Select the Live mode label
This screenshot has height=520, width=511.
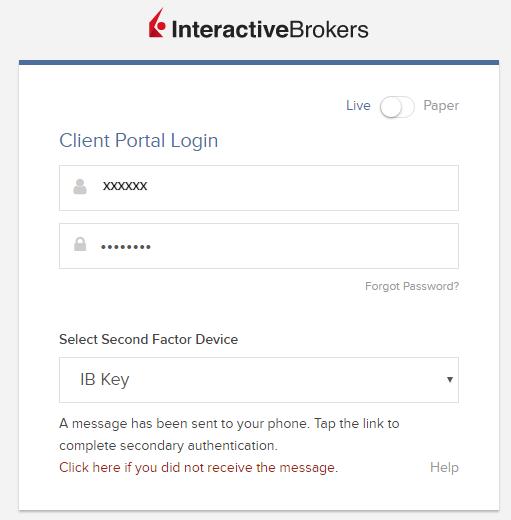coord(358,105)
